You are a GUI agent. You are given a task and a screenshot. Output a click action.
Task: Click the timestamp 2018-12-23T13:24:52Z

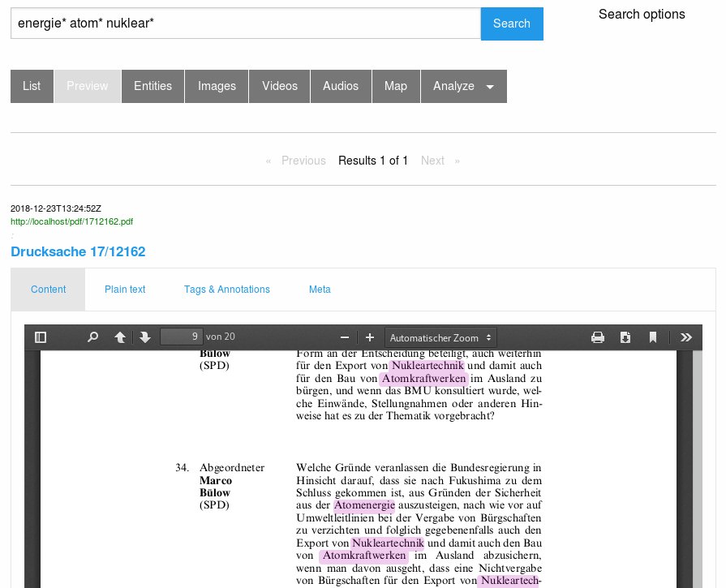pos(56,208)
